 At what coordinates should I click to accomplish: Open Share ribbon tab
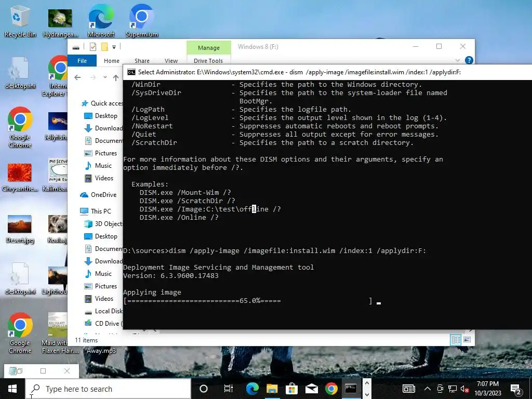[142, 61]
